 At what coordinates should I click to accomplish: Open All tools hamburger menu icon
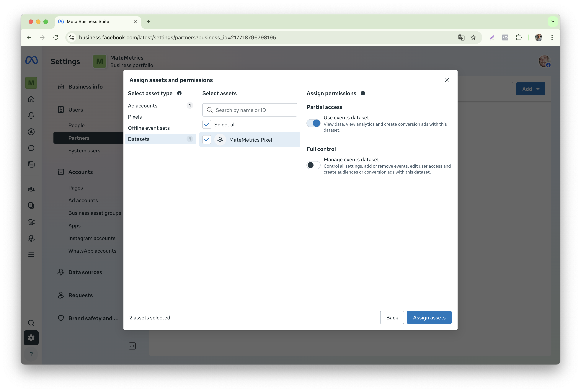click(x=31, y=254)
